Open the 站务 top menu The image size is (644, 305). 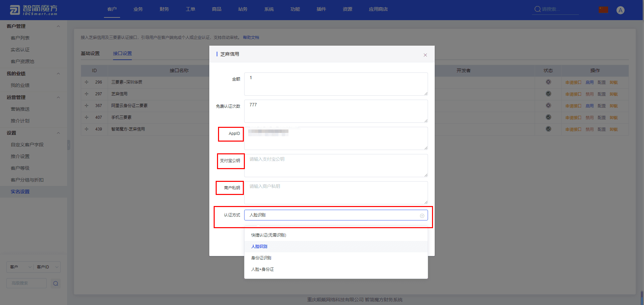click(243, 9)
